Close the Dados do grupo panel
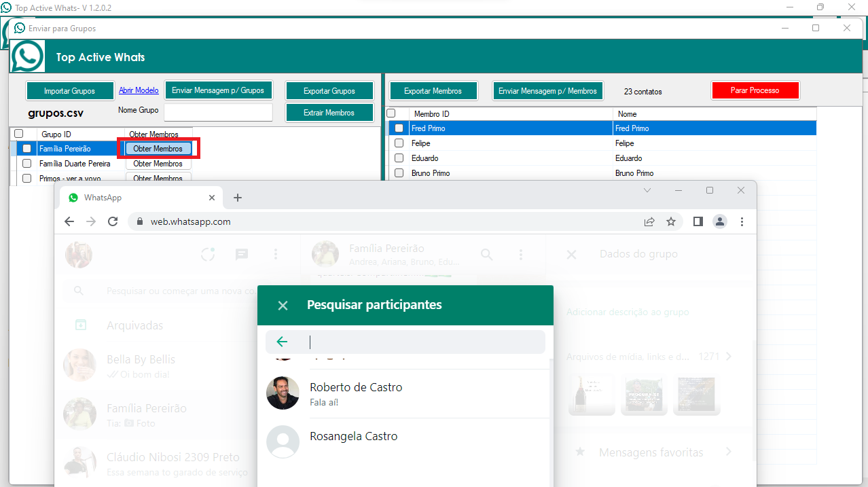This screenshot has height=487, width=868. (x=572, y=255)
